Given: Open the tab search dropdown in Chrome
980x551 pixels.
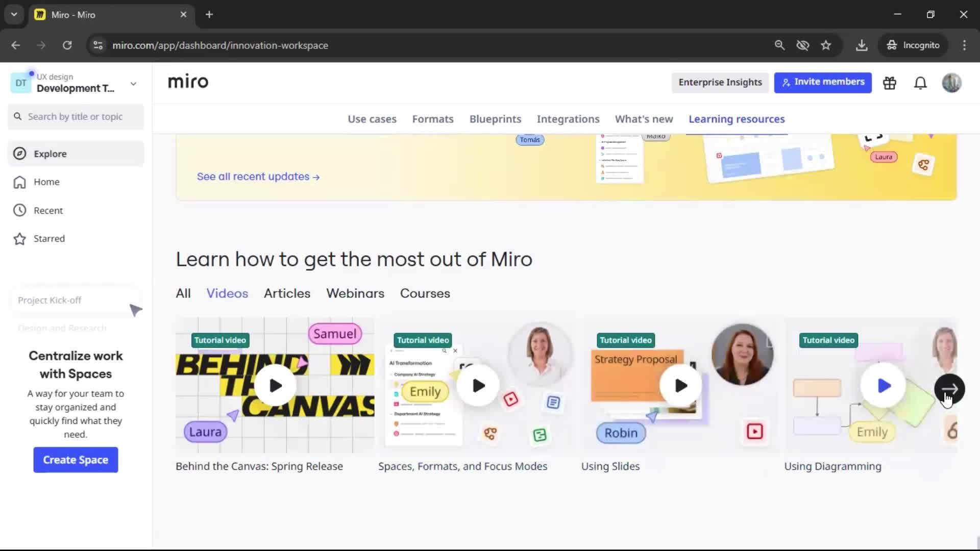Looking at the screenshot, I should pos(14,15).
